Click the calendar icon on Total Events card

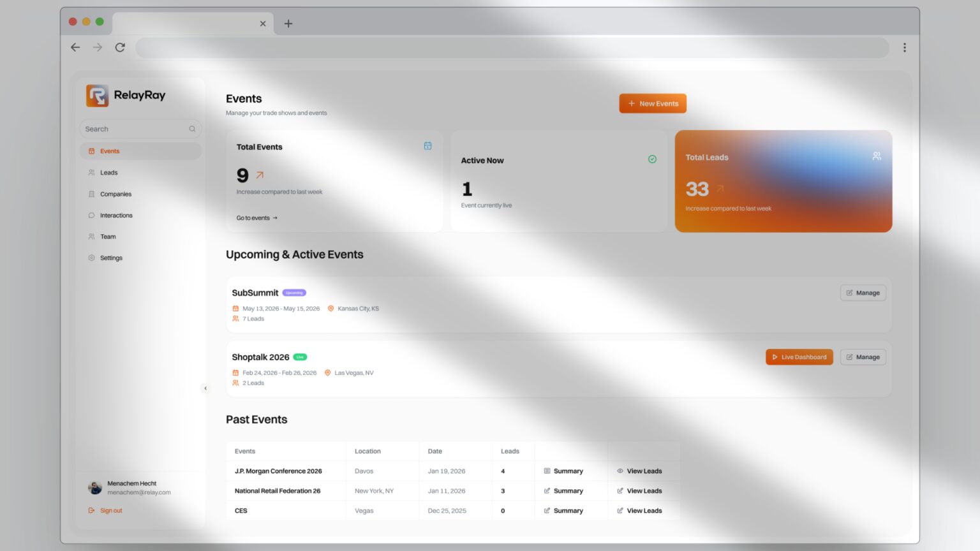click(x=427, y=146)
